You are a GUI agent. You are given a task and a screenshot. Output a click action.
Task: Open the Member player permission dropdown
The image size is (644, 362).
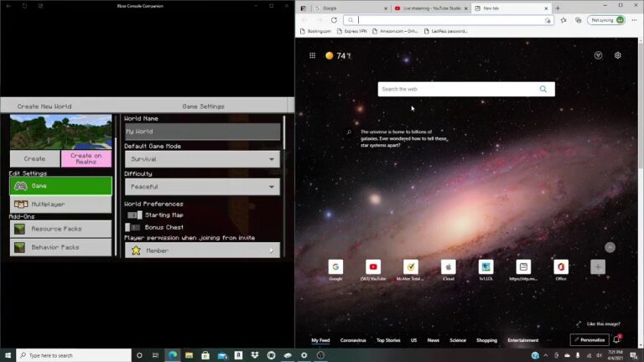202,251
